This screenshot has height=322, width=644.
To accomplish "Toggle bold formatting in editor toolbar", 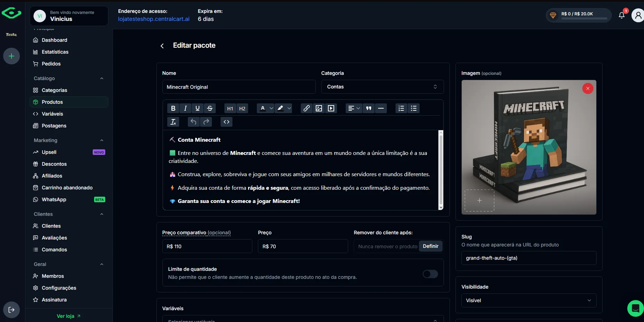I will click(173, 108).
